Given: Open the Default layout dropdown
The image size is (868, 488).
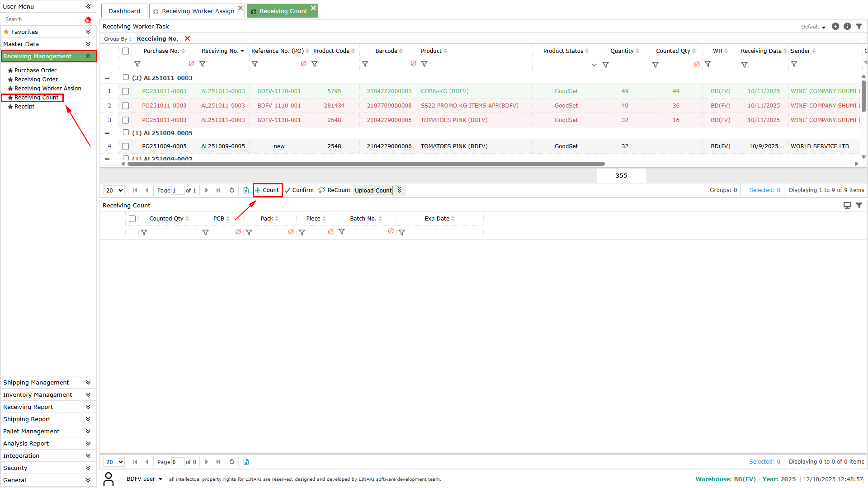Looking at the screenshot, I should click(813, 27).
